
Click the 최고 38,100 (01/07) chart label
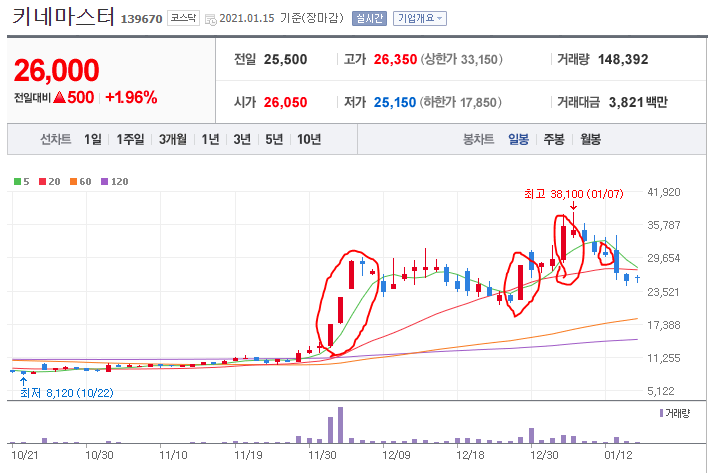pyautogui.click(x=573, y=194)
